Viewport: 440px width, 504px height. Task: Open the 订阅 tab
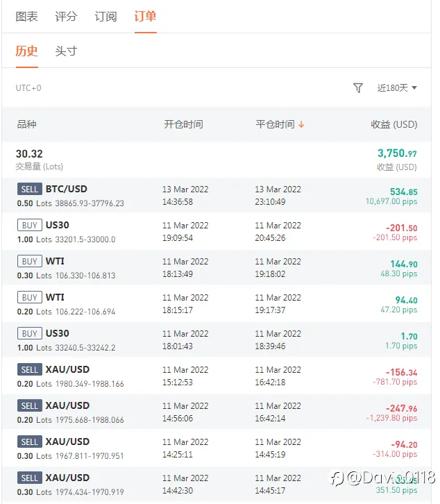(105, 17)
